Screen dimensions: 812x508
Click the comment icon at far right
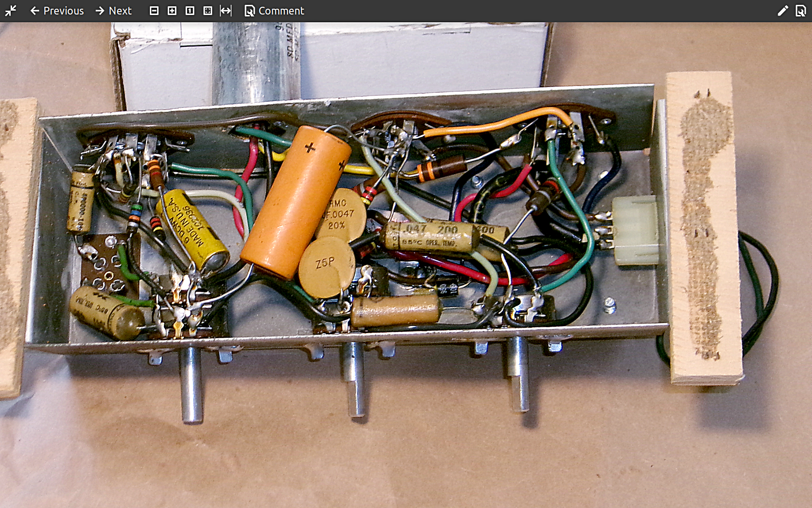click(x=801, y=11)
